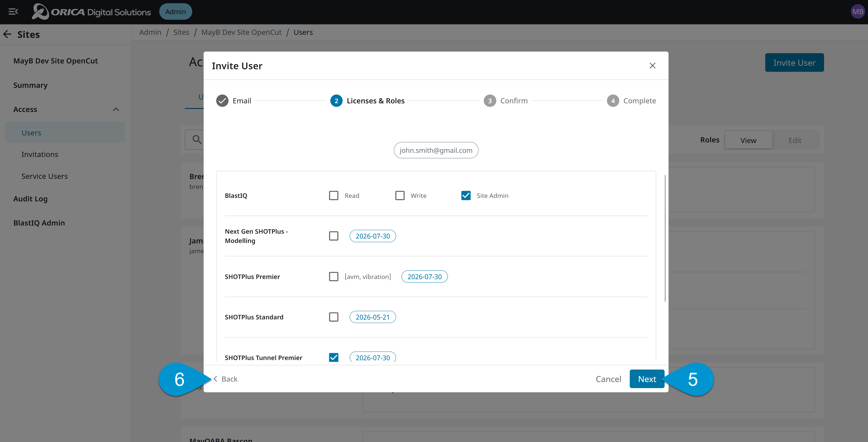Click the SHOTPlus Standard label
868x442 pixels.
tap(254, 317)
